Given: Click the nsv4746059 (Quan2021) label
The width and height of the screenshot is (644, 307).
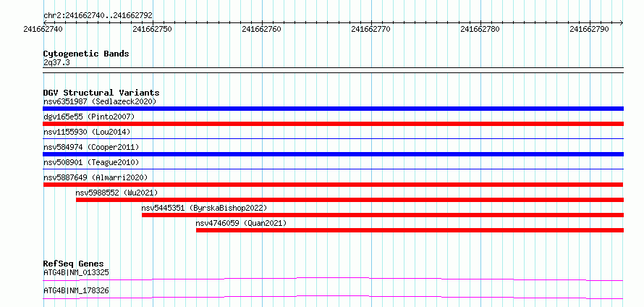Looking at the screenshot, I should (x=241, y=223).
